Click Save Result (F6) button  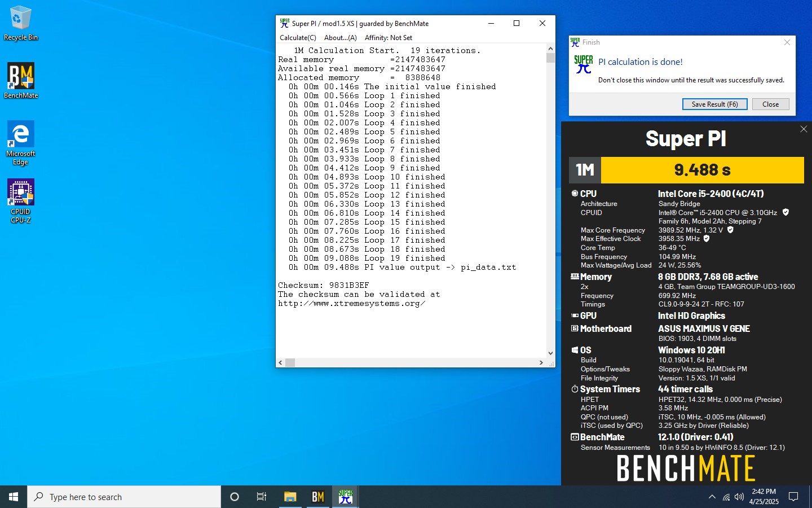point(714,104)
